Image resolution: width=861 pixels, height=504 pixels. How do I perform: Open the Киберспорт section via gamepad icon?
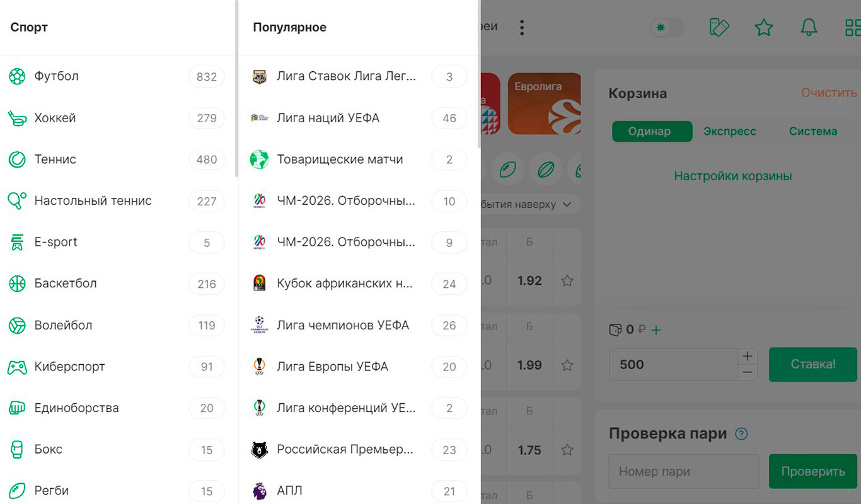point(17,366)
